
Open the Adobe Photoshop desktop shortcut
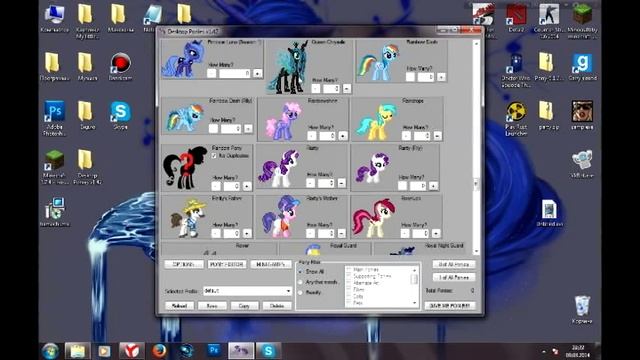(54, 118)
